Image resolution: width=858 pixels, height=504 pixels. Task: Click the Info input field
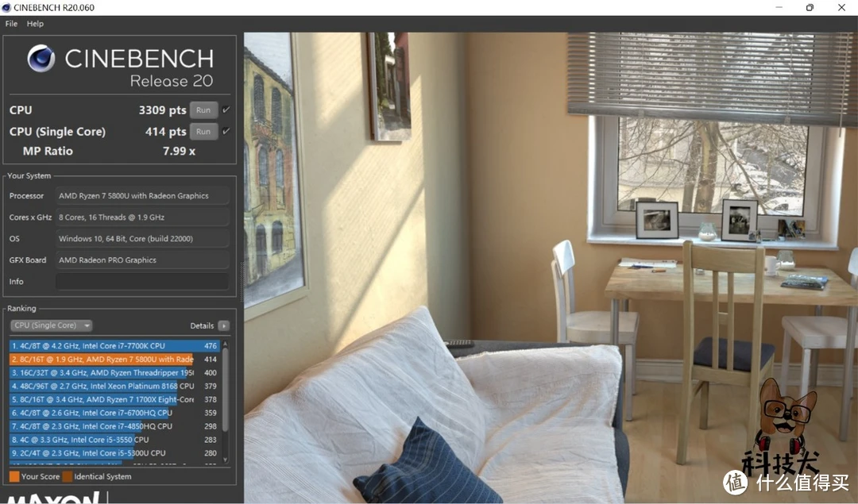click(x=141, y=282)
